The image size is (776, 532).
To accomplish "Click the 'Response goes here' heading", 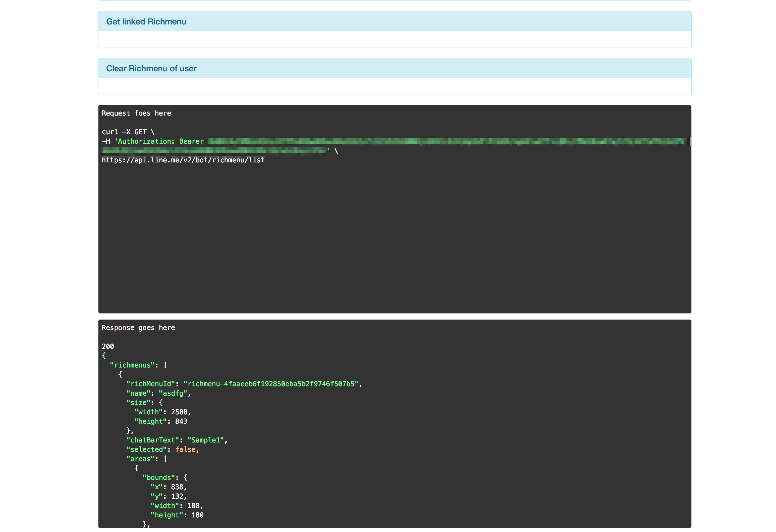I will (138, 328).
